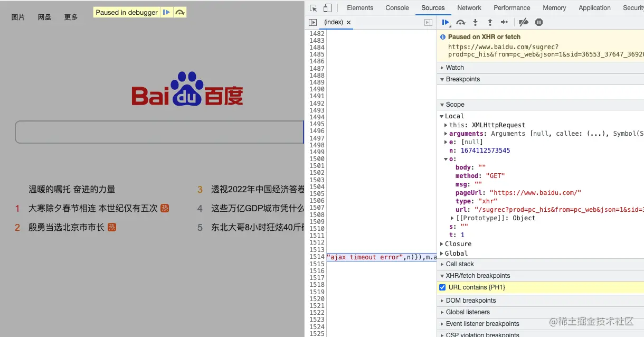Resume script execution in debugger toolbar

coord(446,22)
